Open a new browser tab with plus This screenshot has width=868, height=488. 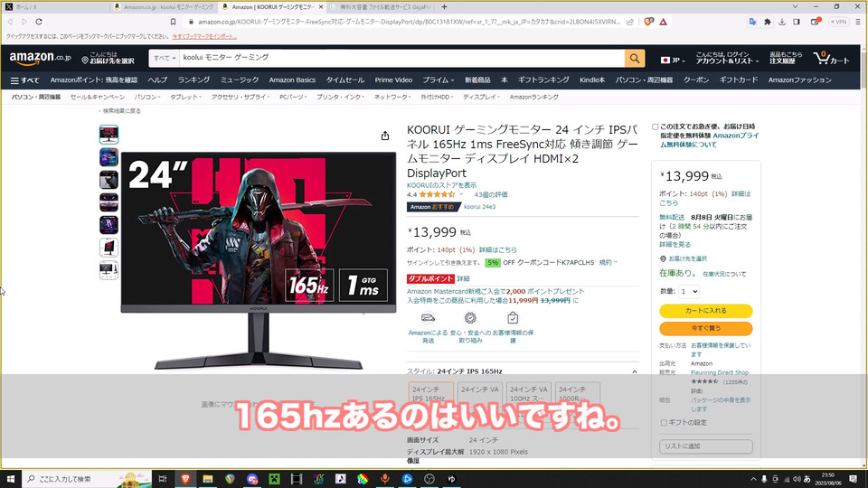444,6
